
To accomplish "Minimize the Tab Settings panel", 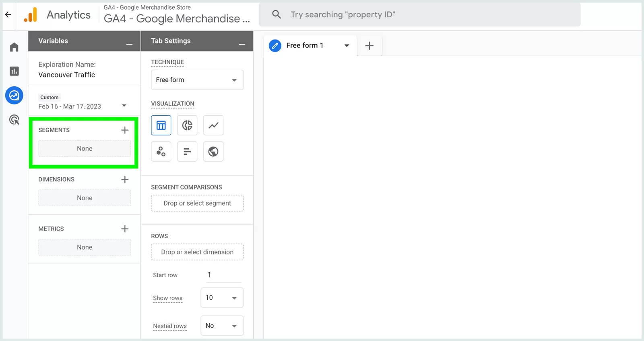I will (242, 44).
